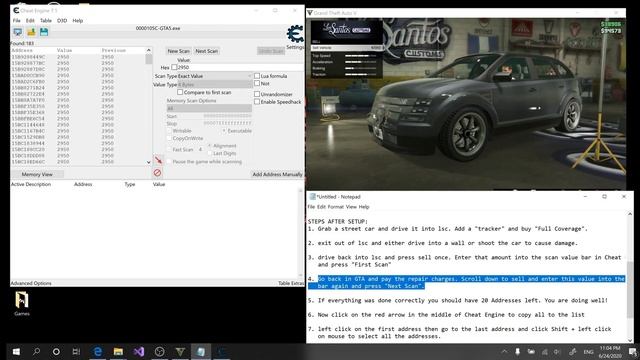The image size is (640, 360).
Task: Click Table Extras at bottom right
Action: click(x=291, y=283)
